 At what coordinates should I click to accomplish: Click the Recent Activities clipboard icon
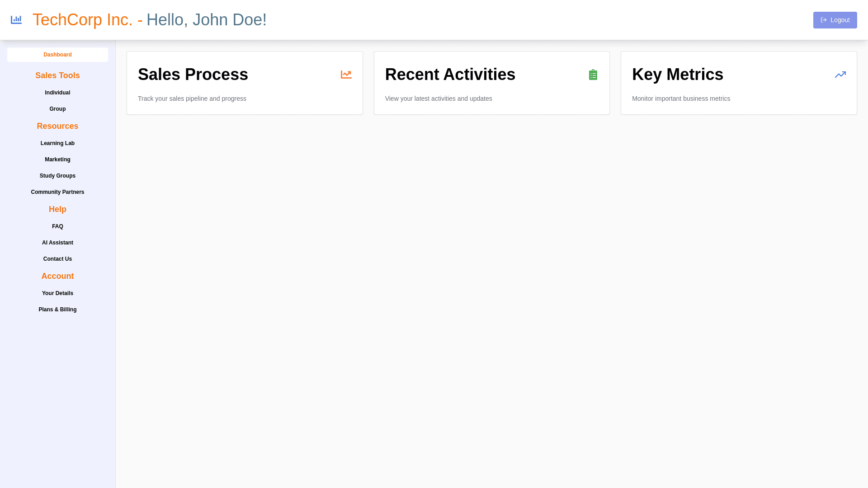click(x=593, y=75)
